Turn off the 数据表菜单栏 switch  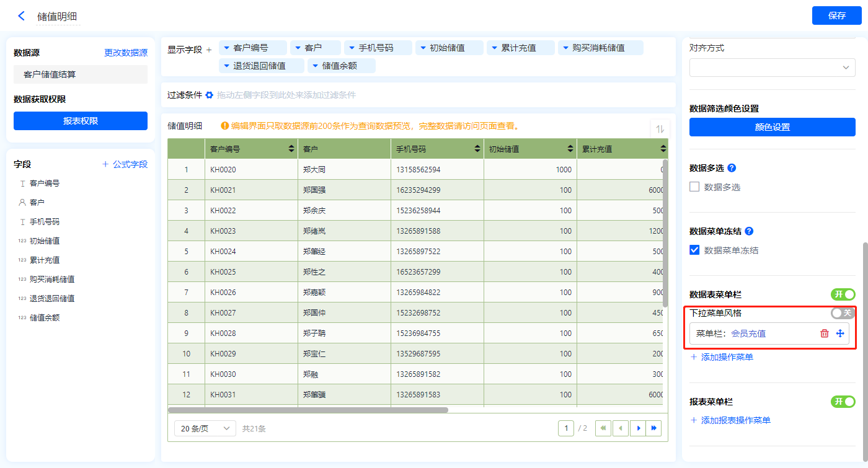point(843,294)
